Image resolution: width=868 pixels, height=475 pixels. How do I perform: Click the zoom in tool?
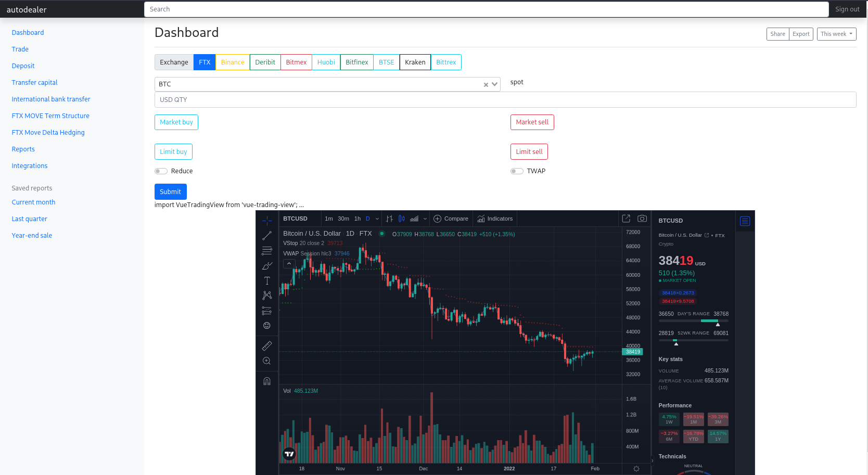click(x=267, y=361)
